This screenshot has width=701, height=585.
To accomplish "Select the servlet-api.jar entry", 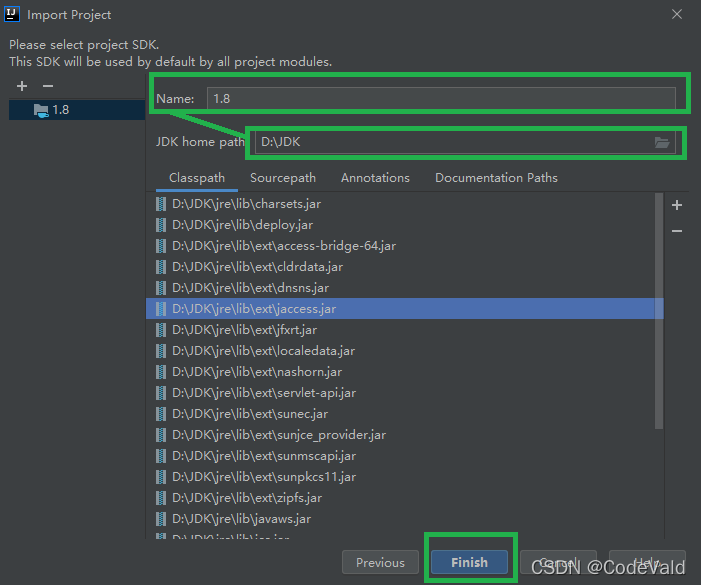I will tap(404, 393).
